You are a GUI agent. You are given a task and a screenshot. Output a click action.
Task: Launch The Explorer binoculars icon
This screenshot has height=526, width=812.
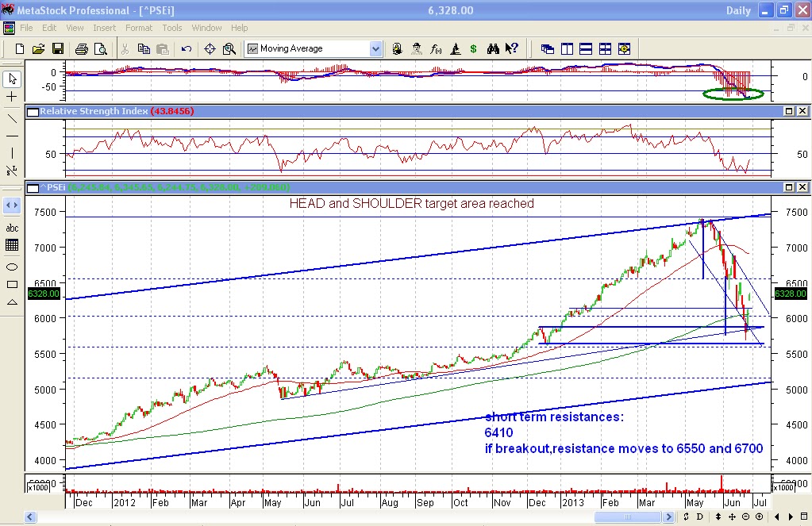pos(493,48)
